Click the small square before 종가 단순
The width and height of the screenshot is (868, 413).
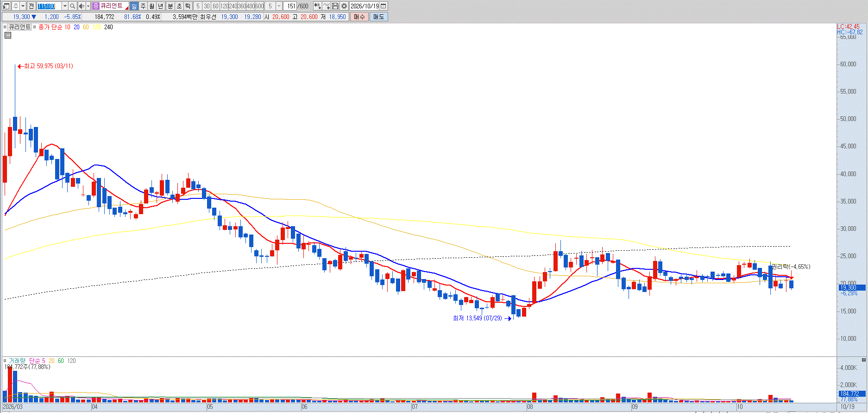coord(34,27)
